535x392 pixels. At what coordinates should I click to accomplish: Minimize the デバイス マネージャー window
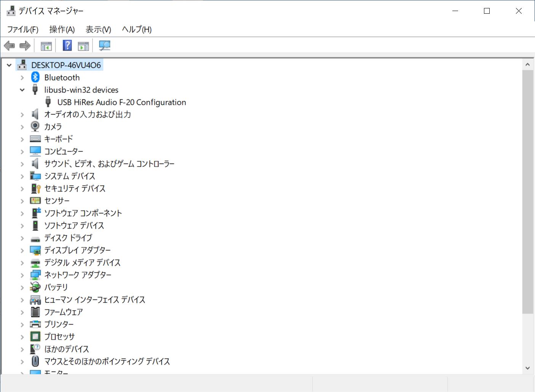pyautogui.click(x=455, y=11)
